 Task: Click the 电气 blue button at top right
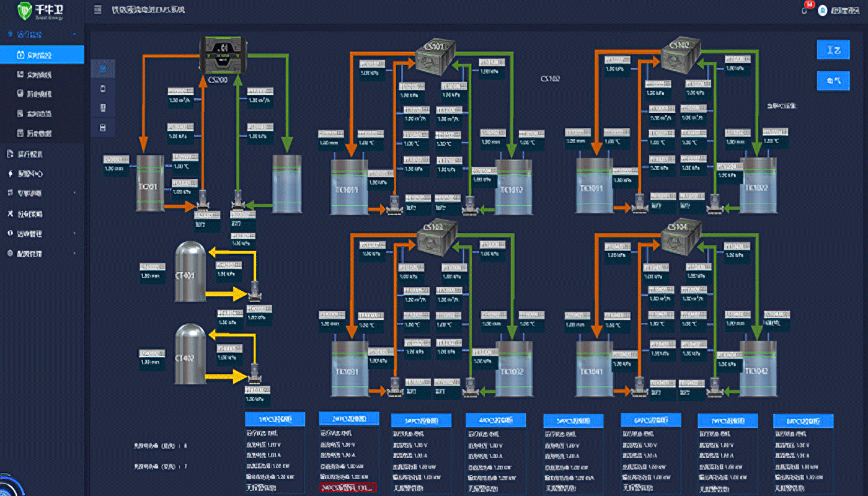[833, 80]
